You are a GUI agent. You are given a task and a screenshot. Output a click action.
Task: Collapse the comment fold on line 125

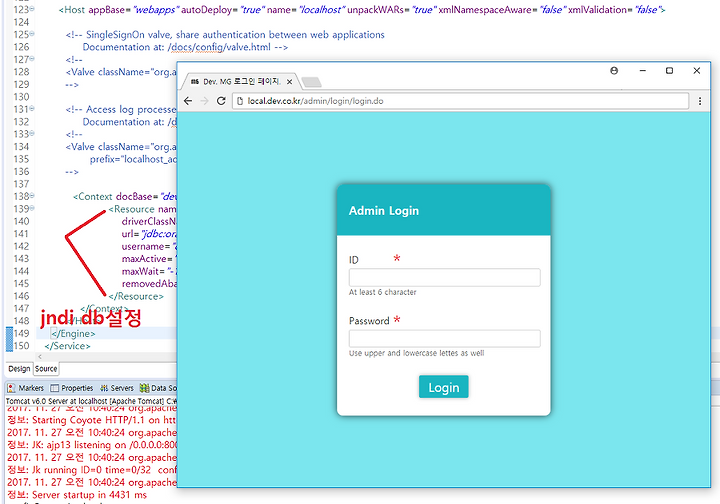click(32, 34)
